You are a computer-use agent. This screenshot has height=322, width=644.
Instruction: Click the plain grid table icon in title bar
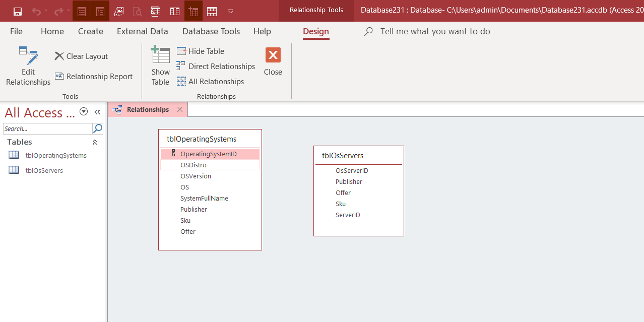[x=212, y=11]
